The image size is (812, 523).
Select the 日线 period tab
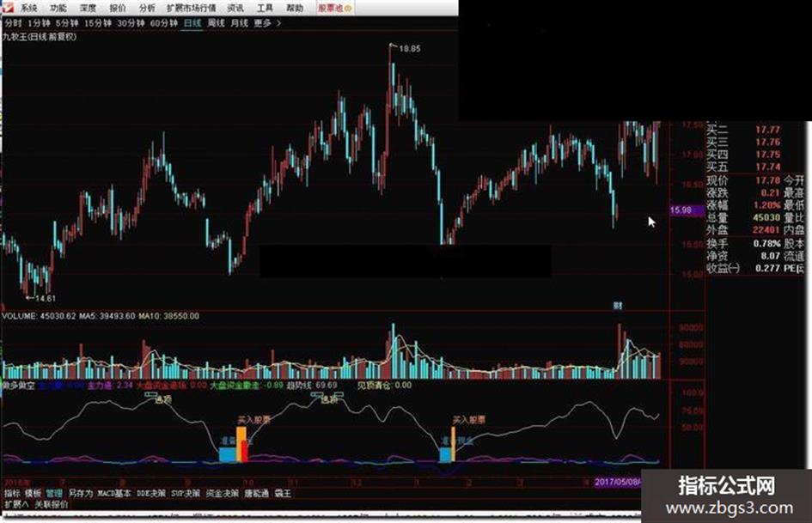point(192,23)
